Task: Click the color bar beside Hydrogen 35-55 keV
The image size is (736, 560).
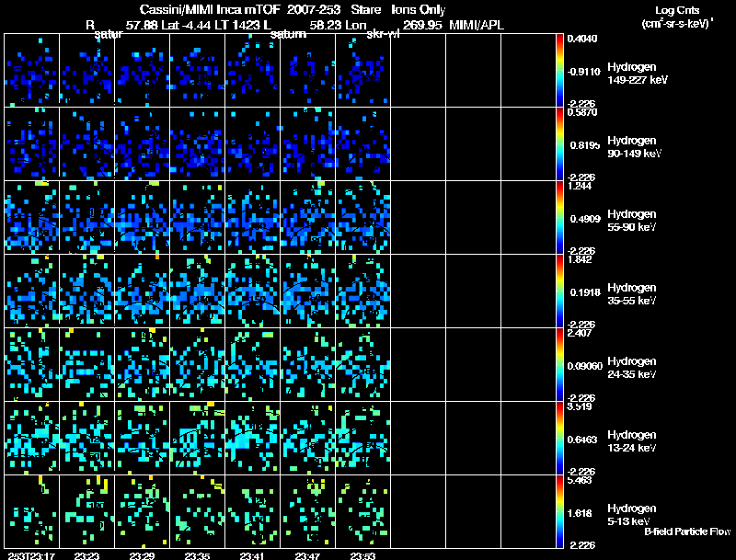Action: coord(559,291)
